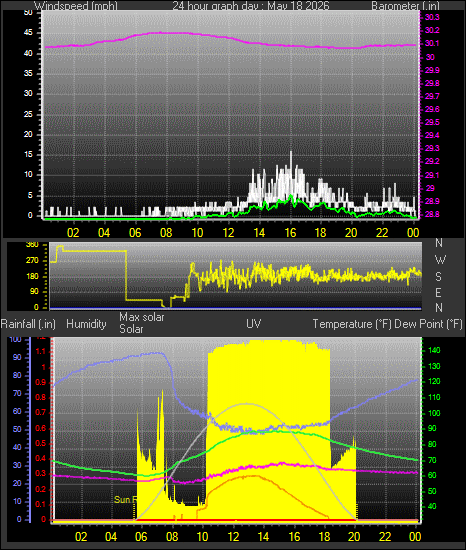Screen dimensions: 466x550
Task: Click the E compass label on direction graph
Action: pyautogui.click(x=438, y=292)
